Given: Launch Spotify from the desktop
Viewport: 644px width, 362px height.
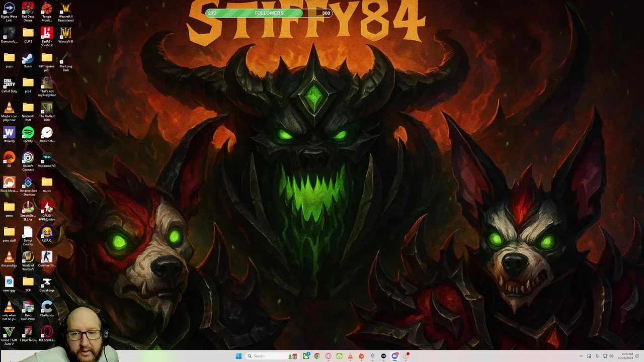Looking at the screenshot, I should pos(28,135).
